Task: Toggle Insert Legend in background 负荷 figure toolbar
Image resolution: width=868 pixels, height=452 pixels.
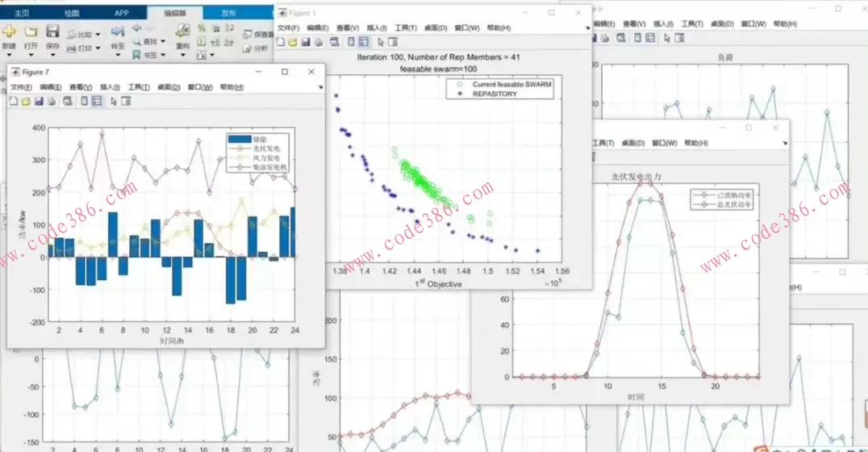Action: pyautogui.click(x=650, y=38)
